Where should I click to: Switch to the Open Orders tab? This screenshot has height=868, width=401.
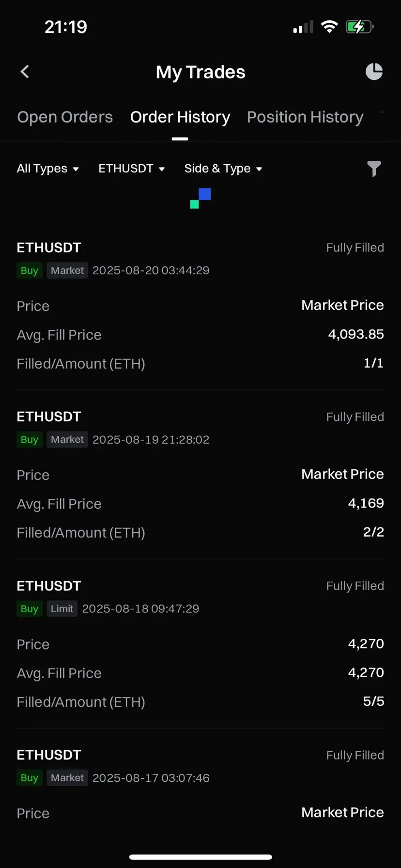pyautogui.click(x=65, y=117)
